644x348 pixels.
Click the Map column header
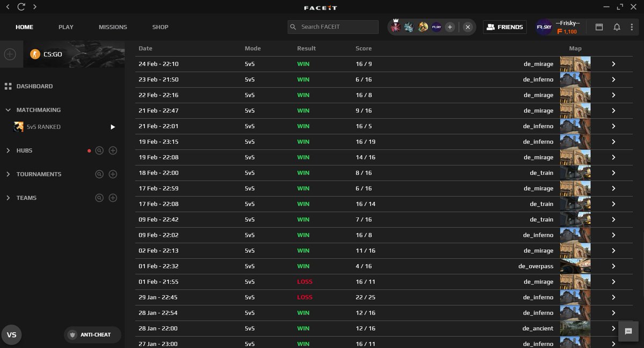pos(575,48)
